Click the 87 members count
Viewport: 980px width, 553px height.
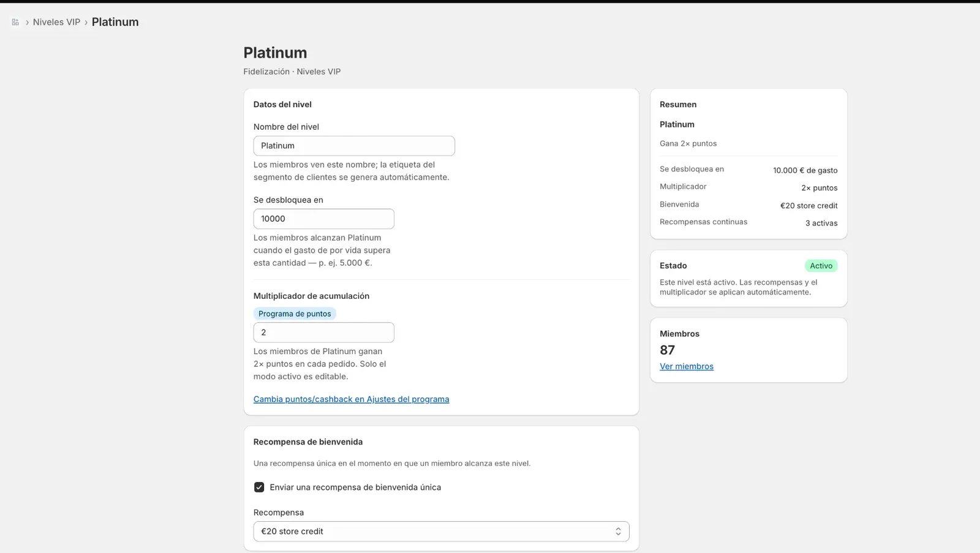pos(667,350)
